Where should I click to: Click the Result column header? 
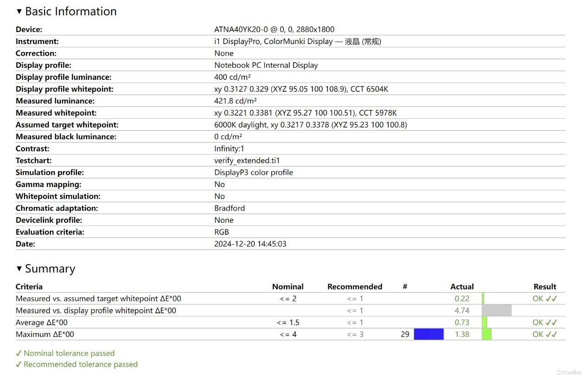(x=545, y=287)
